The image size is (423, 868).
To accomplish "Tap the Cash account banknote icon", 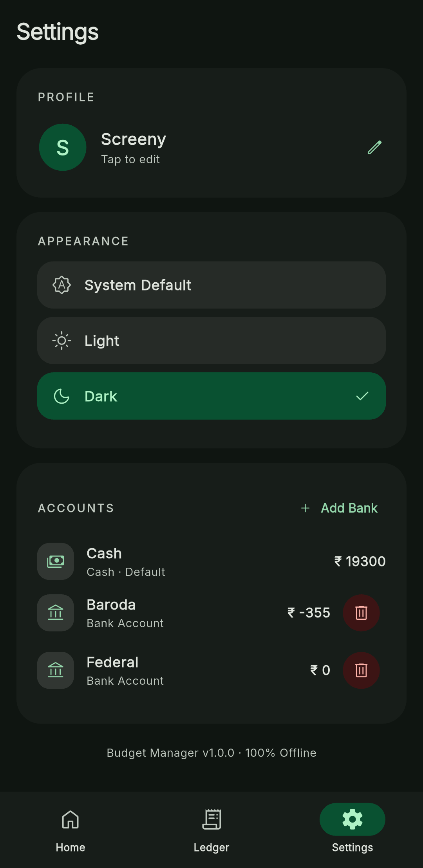I will point(56,561).
